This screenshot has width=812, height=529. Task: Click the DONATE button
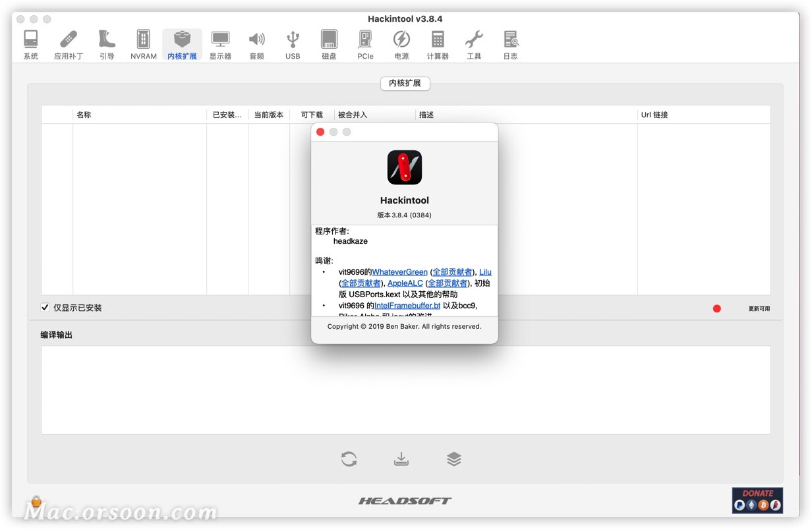[x=757, y=501]
